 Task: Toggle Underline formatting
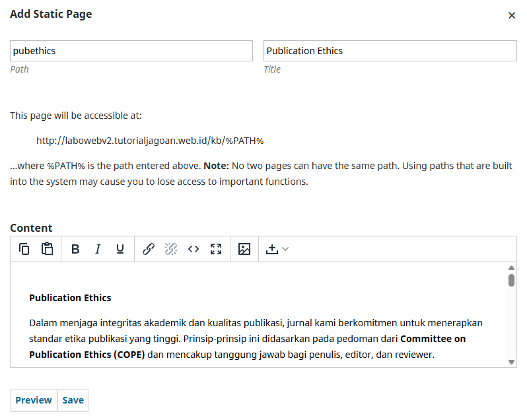click(x=120, y=249)
